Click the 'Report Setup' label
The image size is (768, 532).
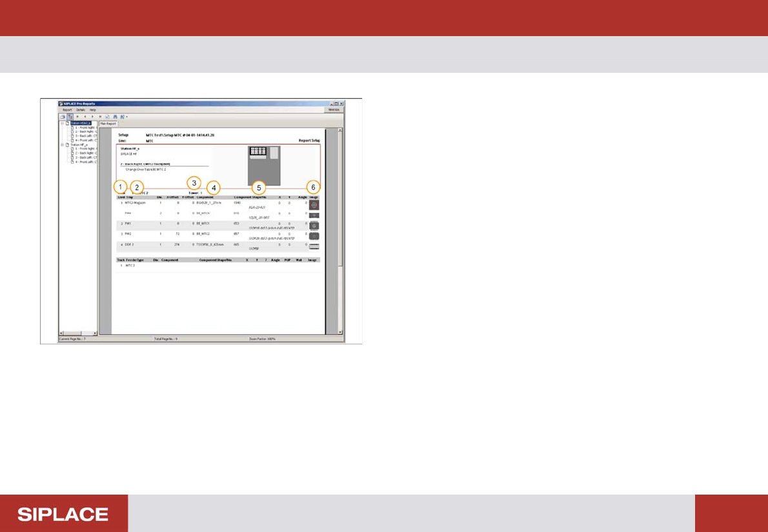(x=309, y=141)
